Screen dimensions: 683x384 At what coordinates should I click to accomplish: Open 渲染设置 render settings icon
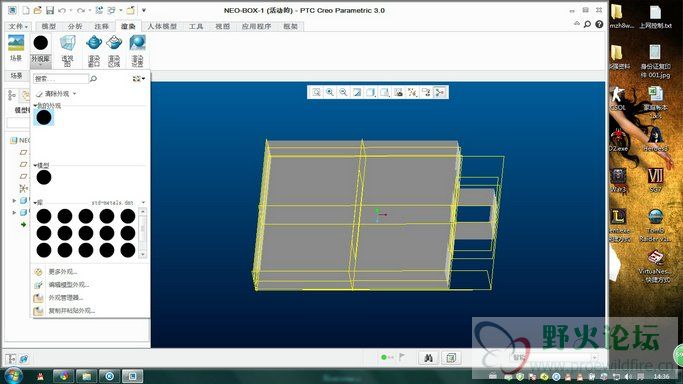(x=137, y=51)
